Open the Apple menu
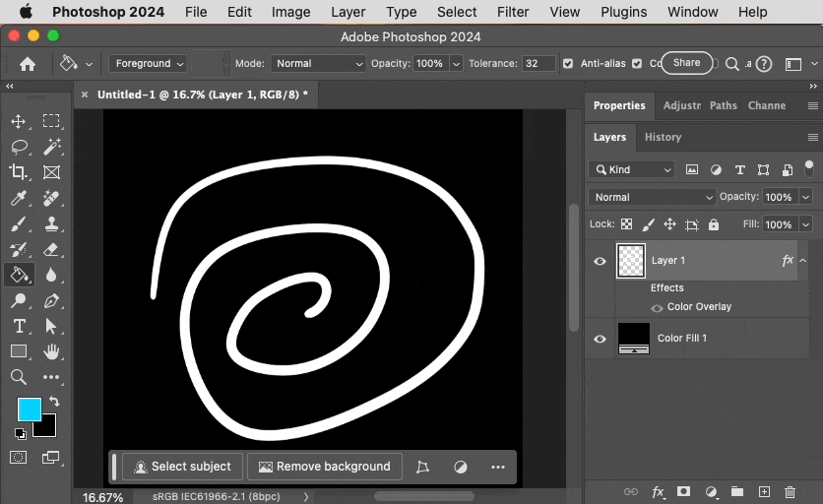823x504 pixels. [26, 12]
